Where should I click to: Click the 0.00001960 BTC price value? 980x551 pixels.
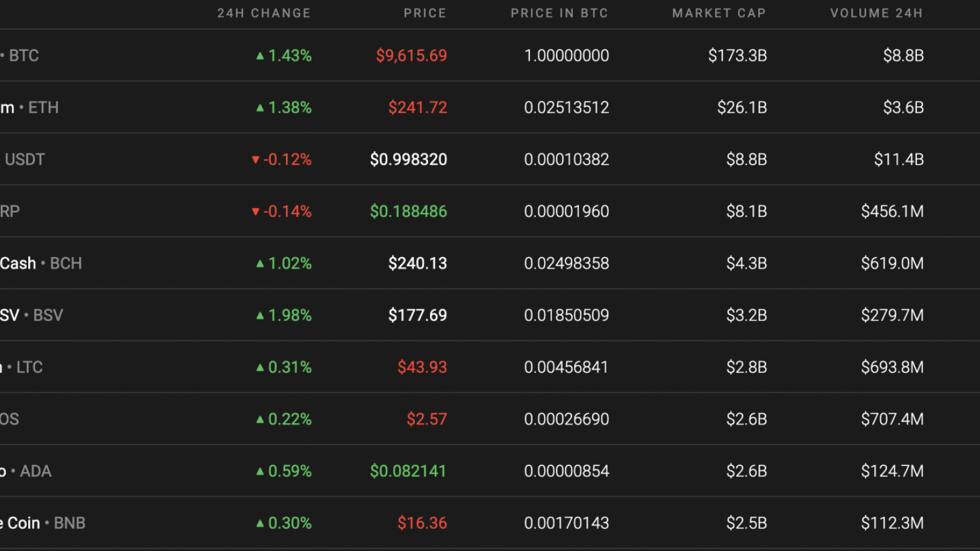[567, 212]
